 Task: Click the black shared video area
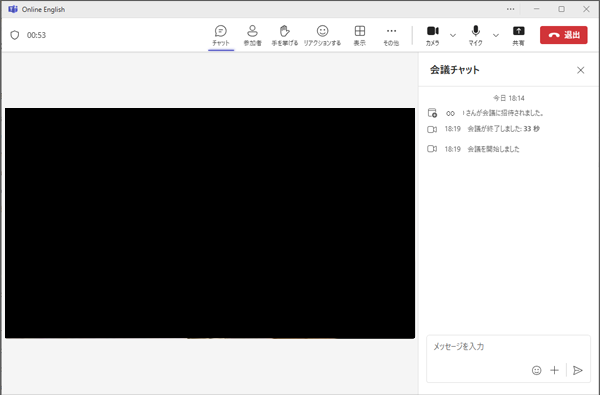pos(210,223)
